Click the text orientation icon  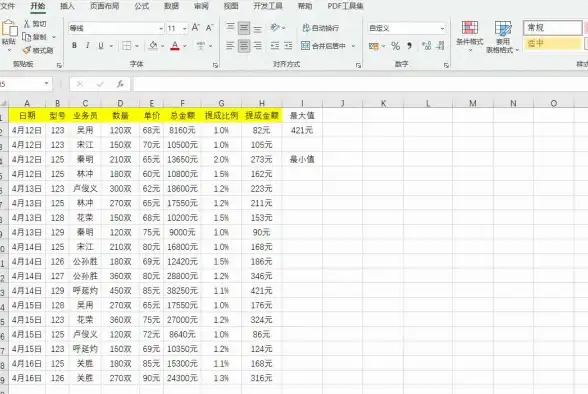pos(275,27)
